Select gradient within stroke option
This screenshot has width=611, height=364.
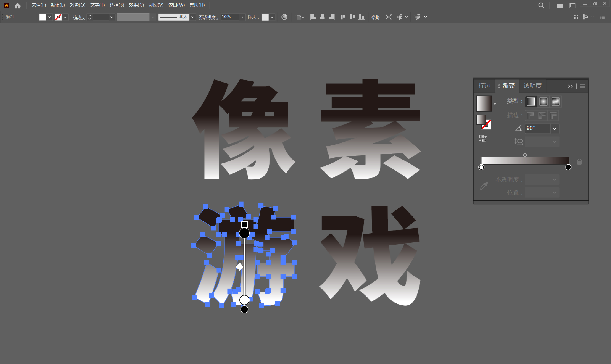tap(530, 116)
